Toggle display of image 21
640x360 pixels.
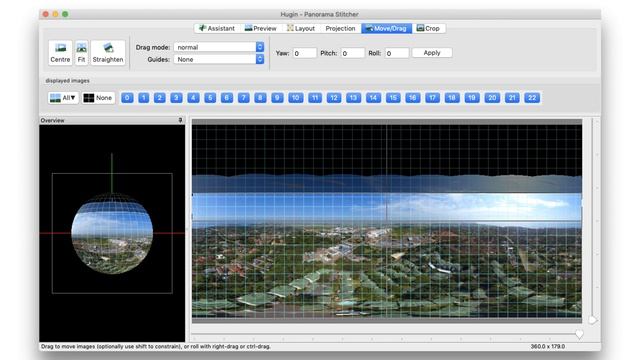pyautogui.click(x=512, y=98)
